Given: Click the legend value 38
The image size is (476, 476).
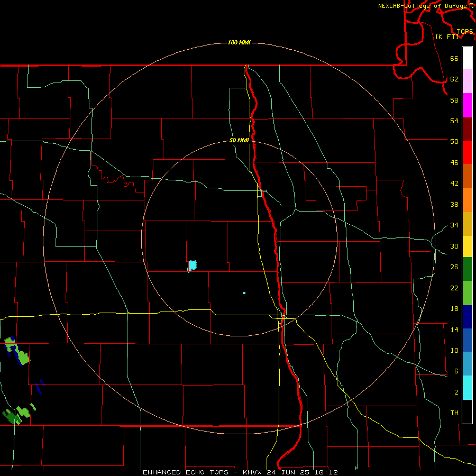Looking at the screenshot, I should pyautogui.click(x=454, y=204).
